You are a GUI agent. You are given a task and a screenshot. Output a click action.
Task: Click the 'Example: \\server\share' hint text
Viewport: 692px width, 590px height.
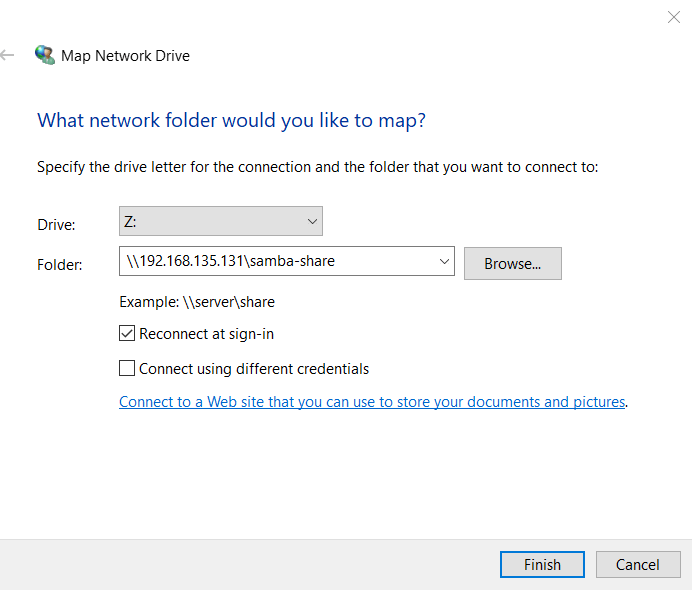(197, 302)
